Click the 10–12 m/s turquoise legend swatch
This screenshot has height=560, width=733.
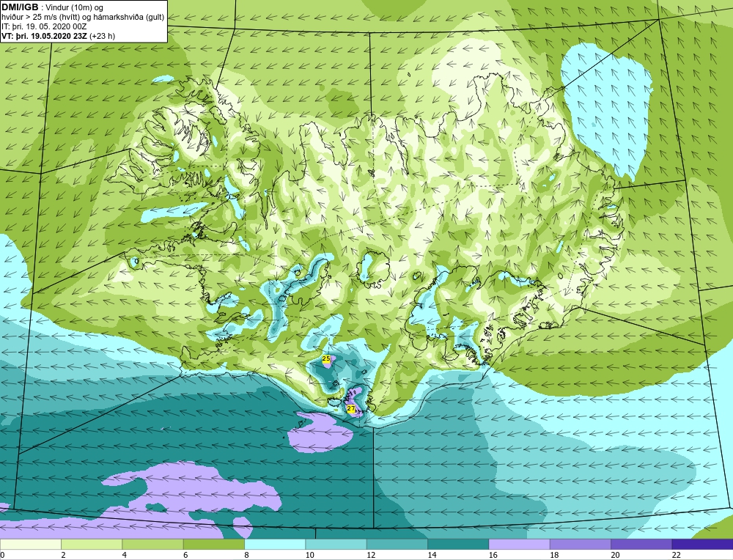tap(336, 544)
